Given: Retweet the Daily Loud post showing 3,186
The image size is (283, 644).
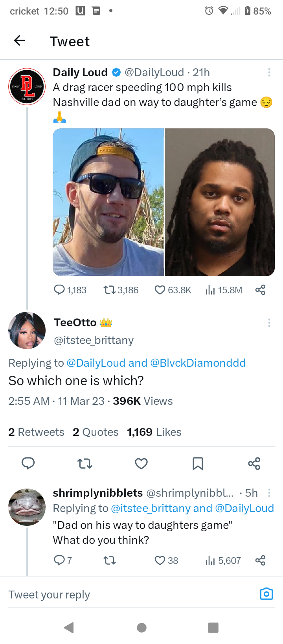Looking at the screenshot, I should [109, 290].
